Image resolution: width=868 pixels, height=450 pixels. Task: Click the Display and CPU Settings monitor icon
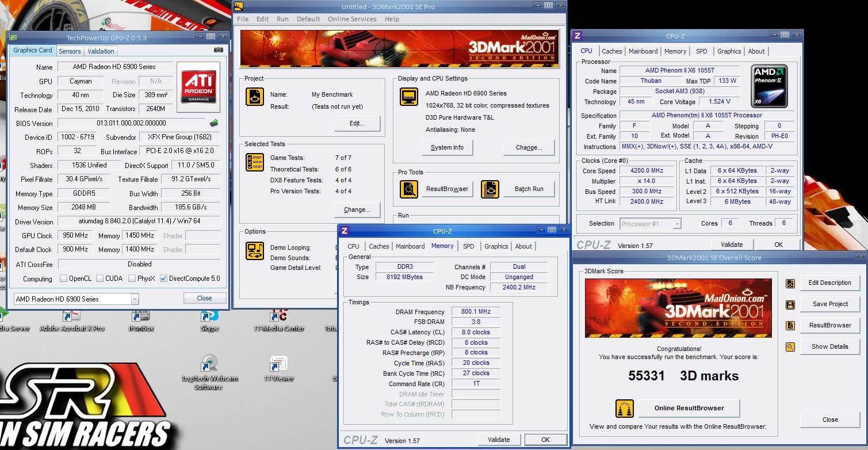coord(409,97)
